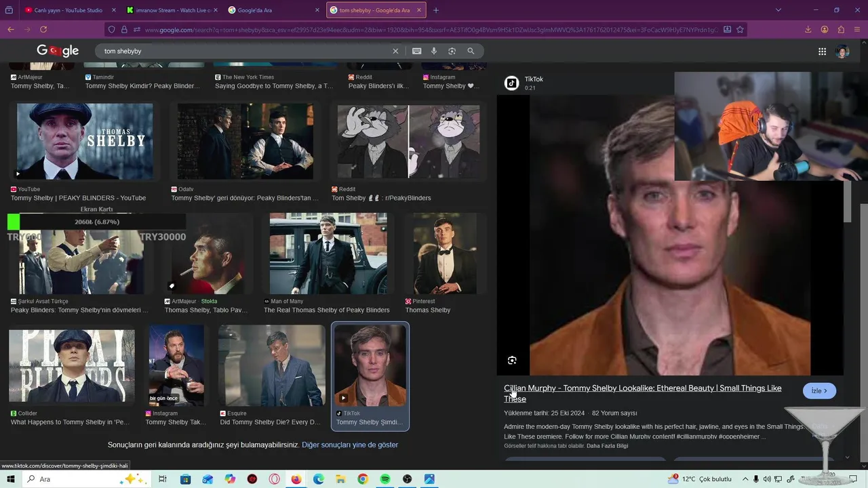The image size is (868, 488).
Task: Open Chrome from the taskbar
Action: pos(363,479)
